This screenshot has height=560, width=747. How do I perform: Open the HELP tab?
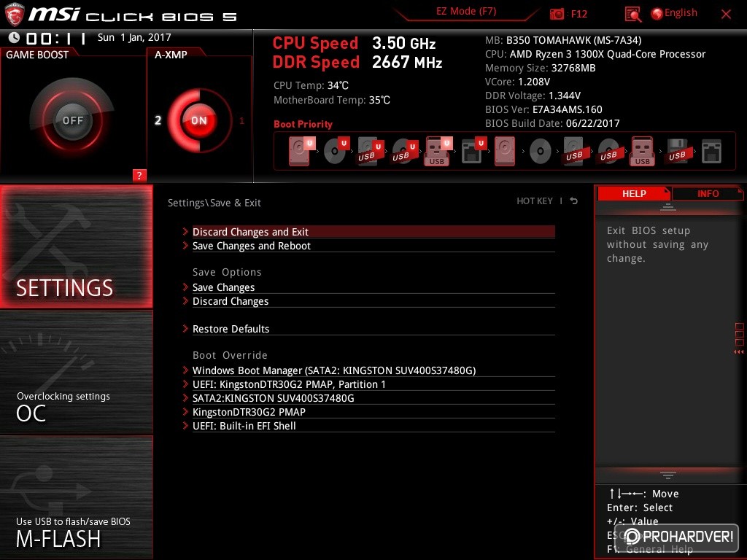(x=634, y=193)
